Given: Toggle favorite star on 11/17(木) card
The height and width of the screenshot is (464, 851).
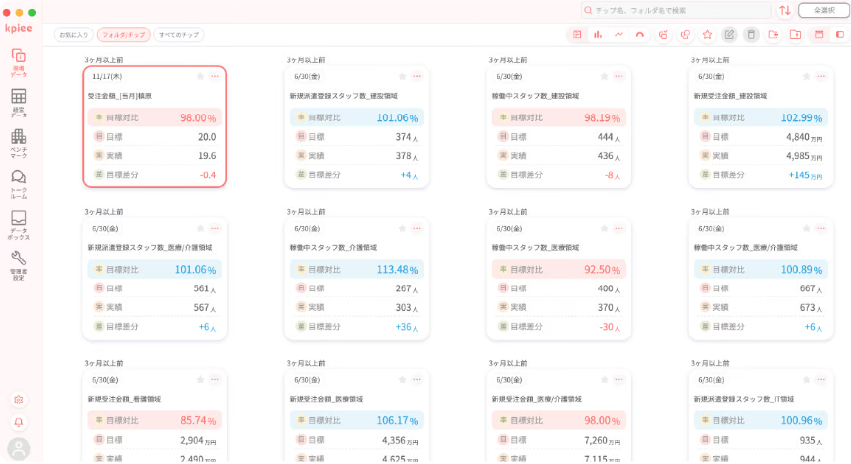Looking at the screenshot, I should (x=200, y=77).
